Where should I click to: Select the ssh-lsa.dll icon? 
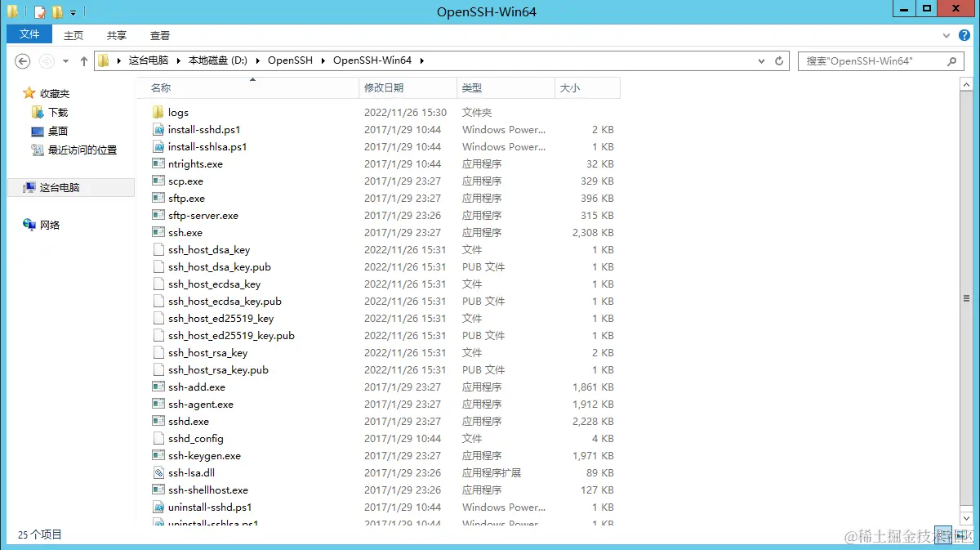pos(158,473)
